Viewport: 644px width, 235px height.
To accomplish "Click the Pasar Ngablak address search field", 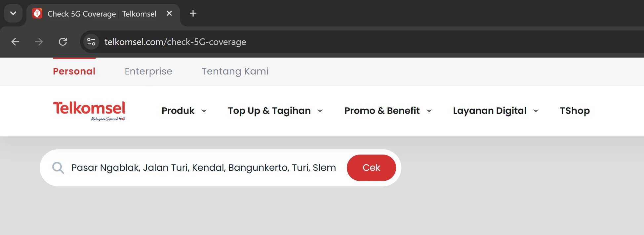I will click(x=204, y=168).
